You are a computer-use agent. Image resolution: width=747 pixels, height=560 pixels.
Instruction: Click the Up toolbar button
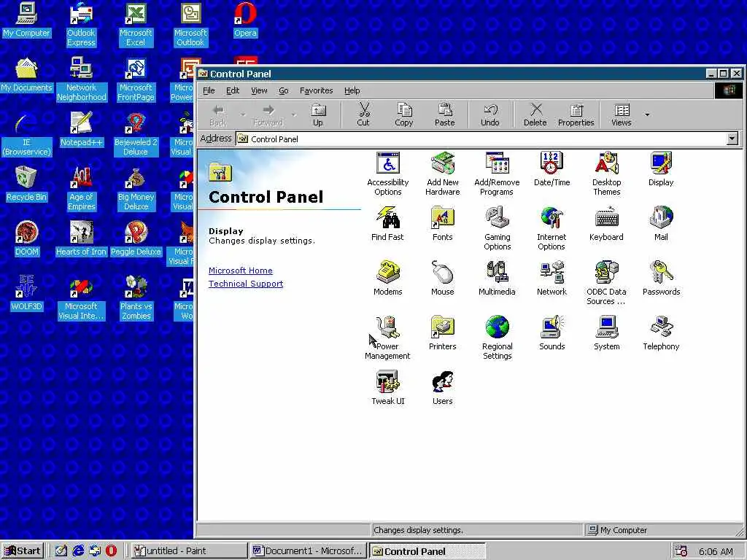pos(318,114)
